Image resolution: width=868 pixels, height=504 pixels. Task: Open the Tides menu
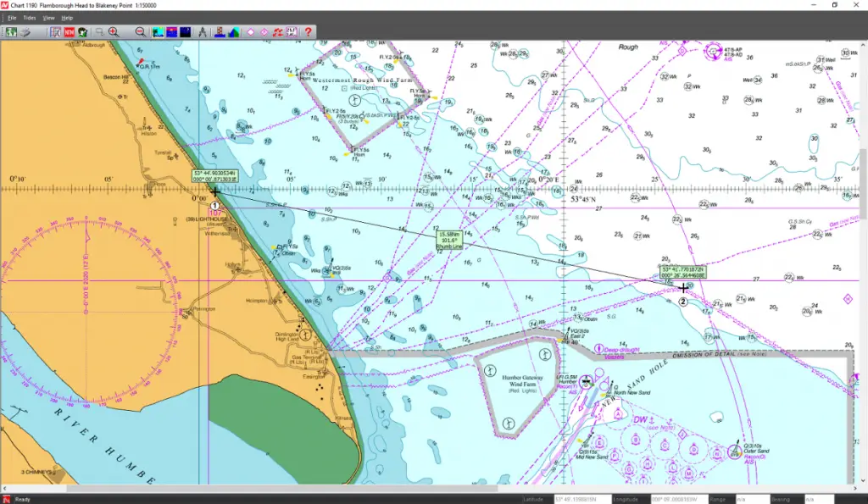[x=30, y=17]
